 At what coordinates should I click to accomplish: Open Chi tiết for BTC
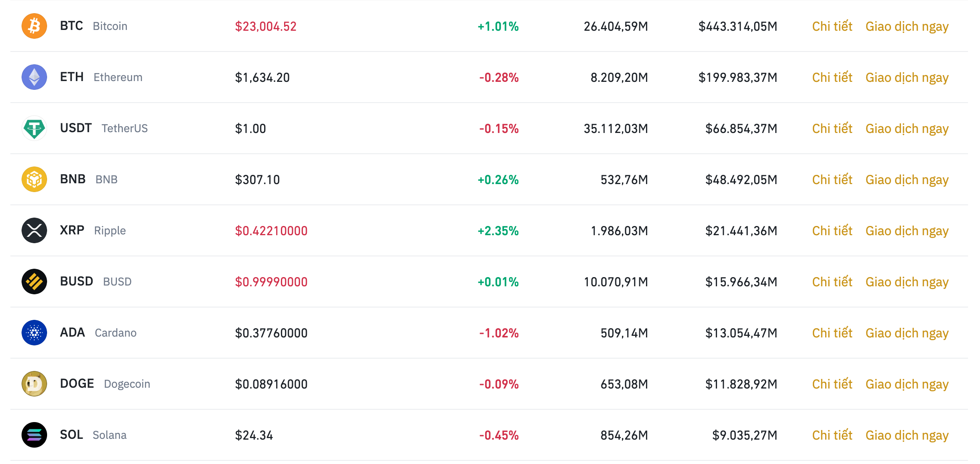click(x=832, y=26)
